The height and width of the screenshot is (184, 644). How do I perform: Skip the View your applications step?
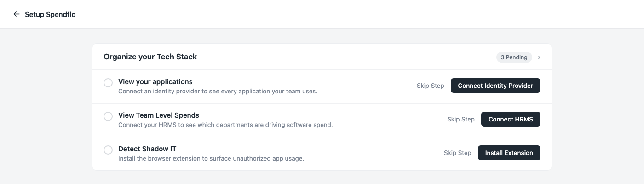coord(431,86)
